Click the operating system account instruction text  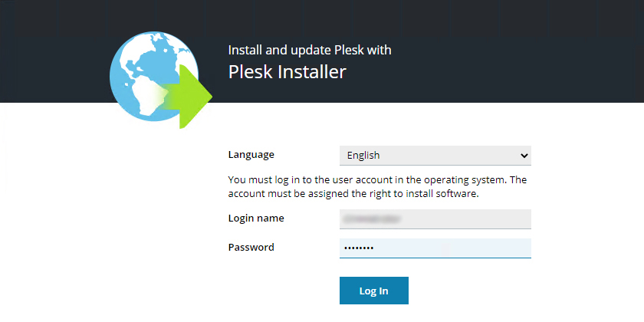(x=377, y=186)
